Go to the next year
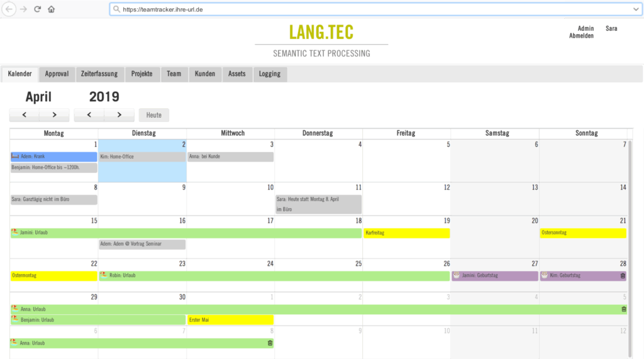Viewport: 644px width, 359px height. click(x=119, y=114)
